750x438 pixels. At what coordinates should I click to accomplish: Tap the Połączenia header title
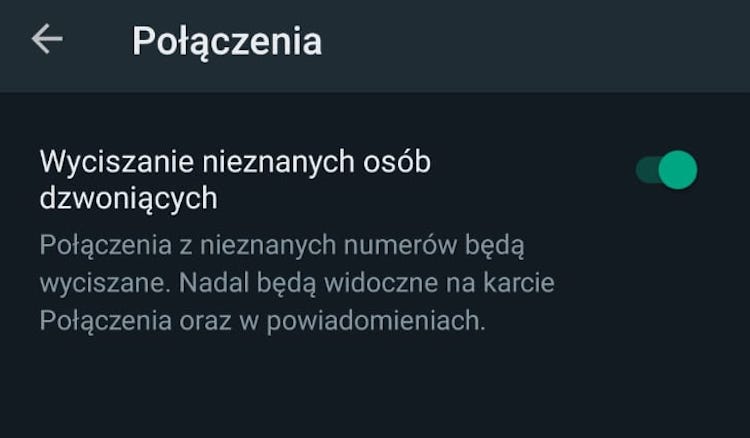227,42
